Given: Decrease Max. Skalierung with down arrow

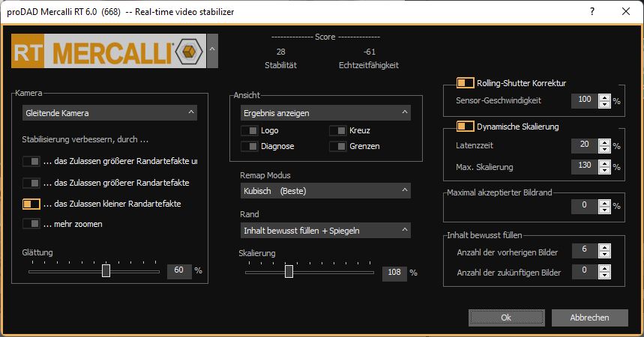Looking at the screenshot, I should 604,170.
